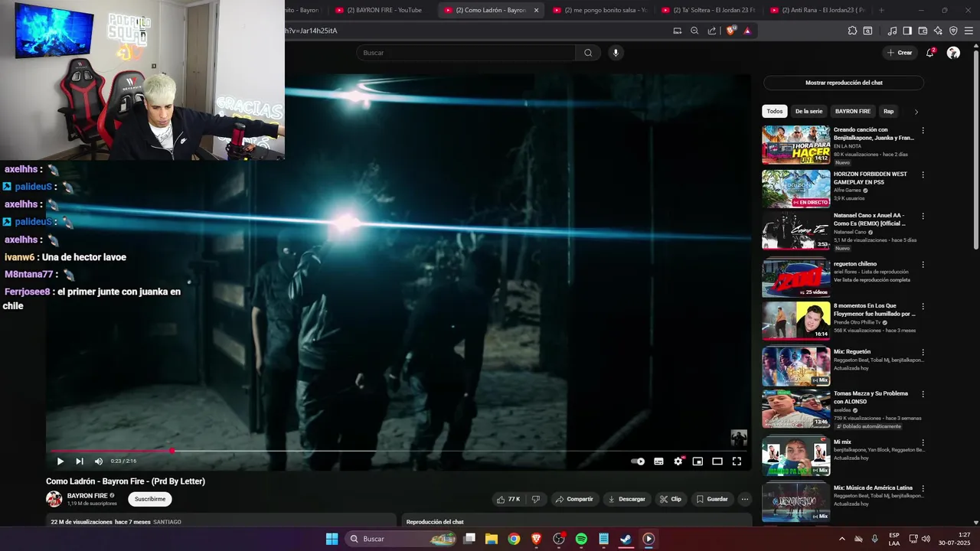This screenshot has width=980, height=551.
Task: Open options for Mix: Reguetón
Action: [923, 352]
